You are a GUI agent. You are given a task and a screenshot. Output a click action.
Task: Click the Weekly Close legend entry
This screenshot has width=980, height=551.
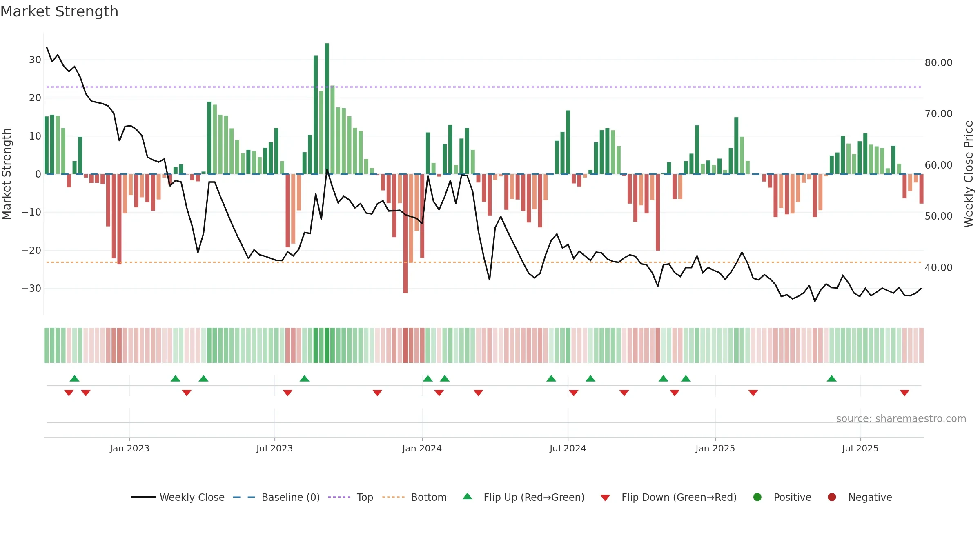click(178, 497)
